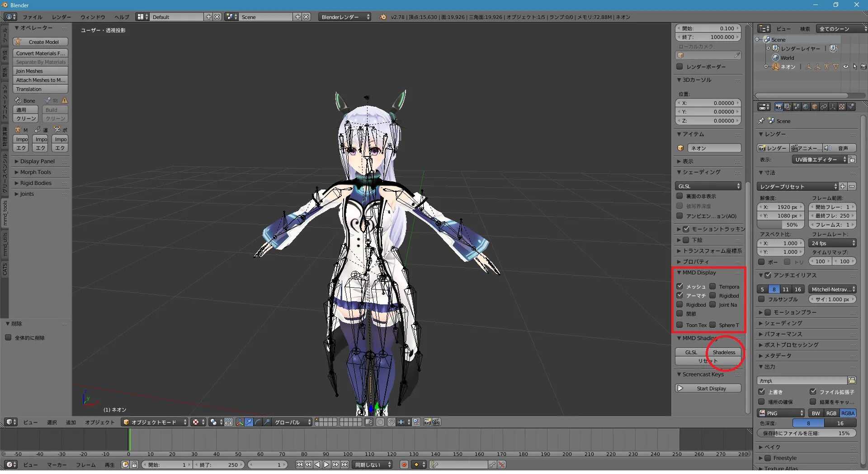Open the Object tab cube icon in Properties
The width and height of the screenshot is (868, 474).
click(815, 107)
